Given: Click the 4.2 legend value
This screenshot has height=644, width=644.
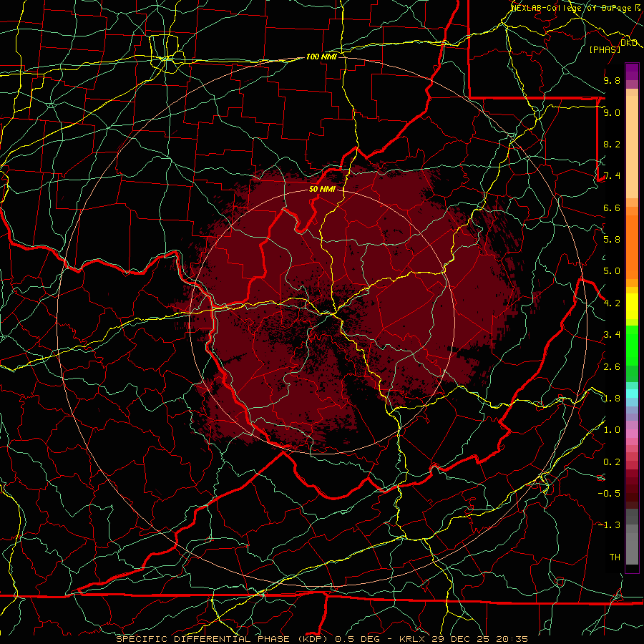Looking at the screenshot, I should (x=612, y=303).
